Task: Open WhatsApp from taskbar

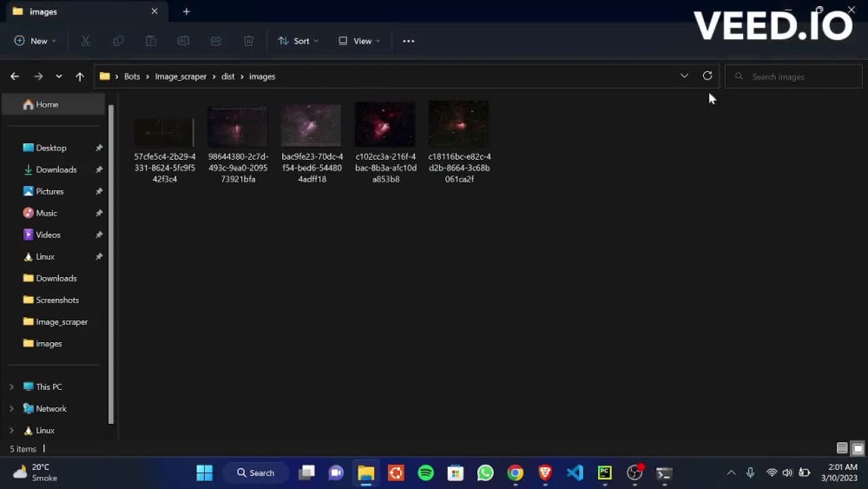Action: pyautogui.click(x=485, y=472)
